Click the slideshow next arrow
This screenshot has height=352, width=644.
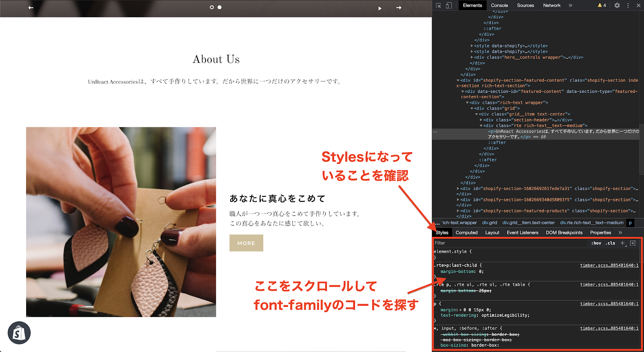398,8
